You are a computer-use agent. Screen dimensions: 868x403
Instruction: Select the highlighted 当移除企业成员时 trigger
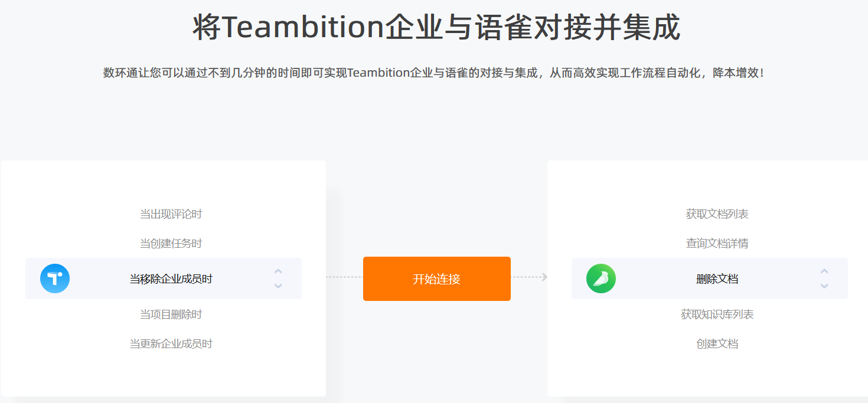click(171, 279)
